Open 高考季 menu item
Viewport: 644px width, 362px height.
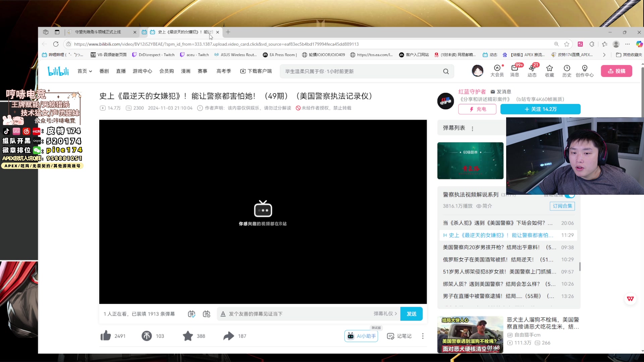coord(224,71)
